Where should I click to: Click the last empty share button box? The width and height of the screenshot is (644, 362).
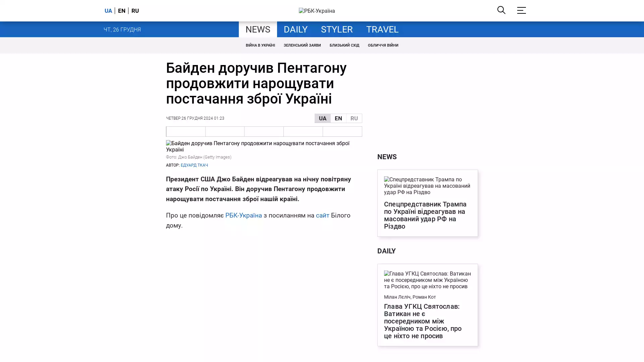click(342, 131)
